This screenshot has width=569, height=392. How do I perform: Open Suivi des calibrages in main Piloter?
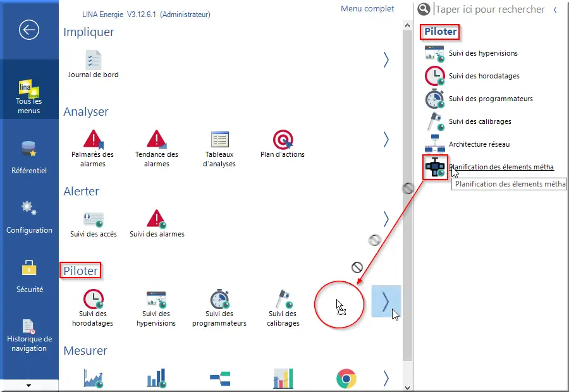[x=283, y=308]
